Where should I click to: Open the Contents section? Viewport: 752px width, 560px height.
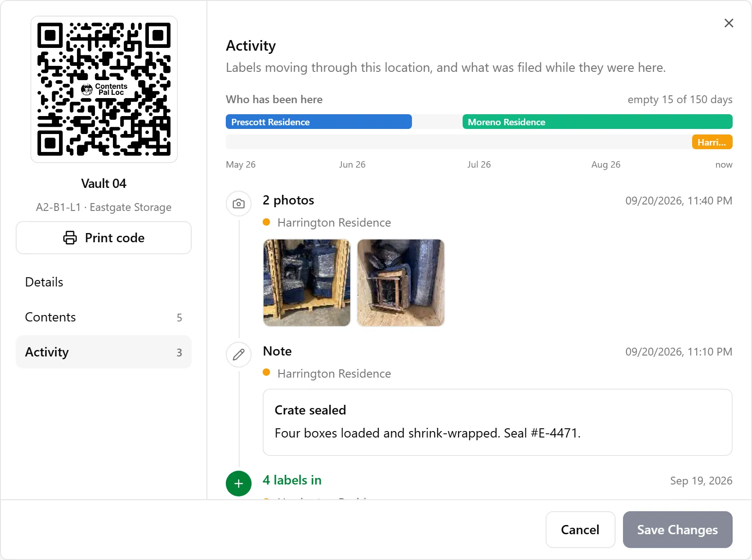pyautogui.click(x=104, y=317)
